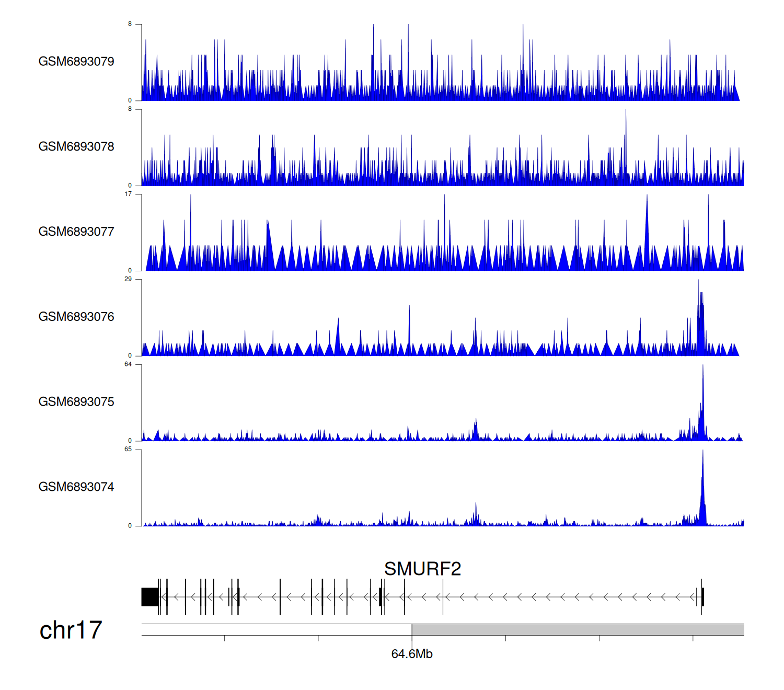Screen dimensions: 784x690
Task: Click the GSM6893077 track name
Action: pyautogui.click(x=76, y=232)
